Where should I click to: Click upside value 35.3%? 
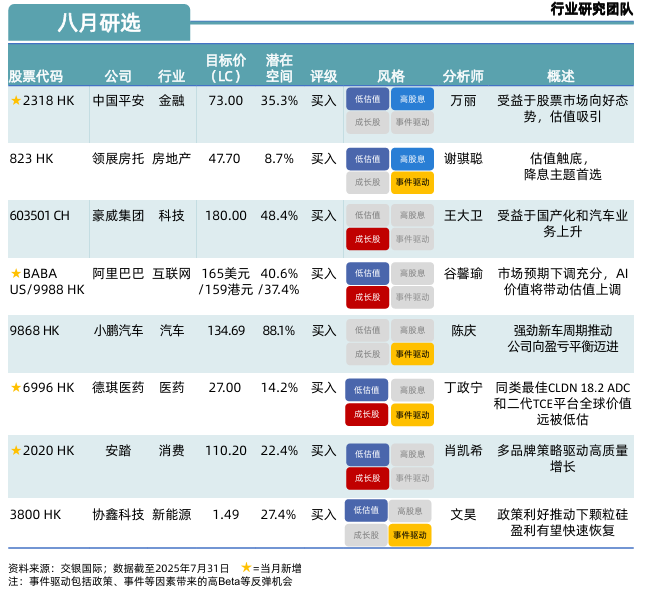pyautogui.click(x=279, y=101)
